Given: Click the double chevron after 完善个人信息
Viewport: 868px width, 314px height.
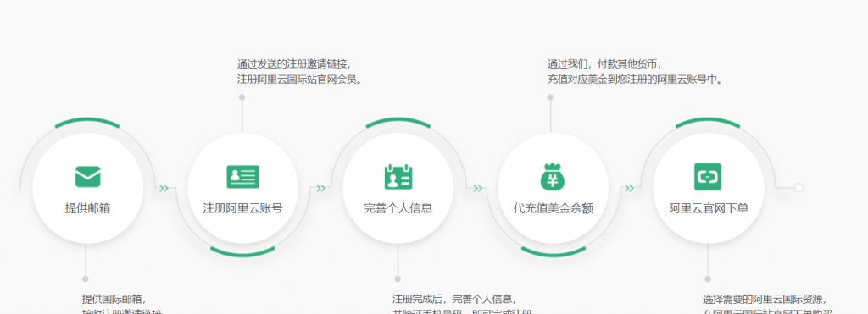Looking at the screenshot, I should click(x=478, y=189).
